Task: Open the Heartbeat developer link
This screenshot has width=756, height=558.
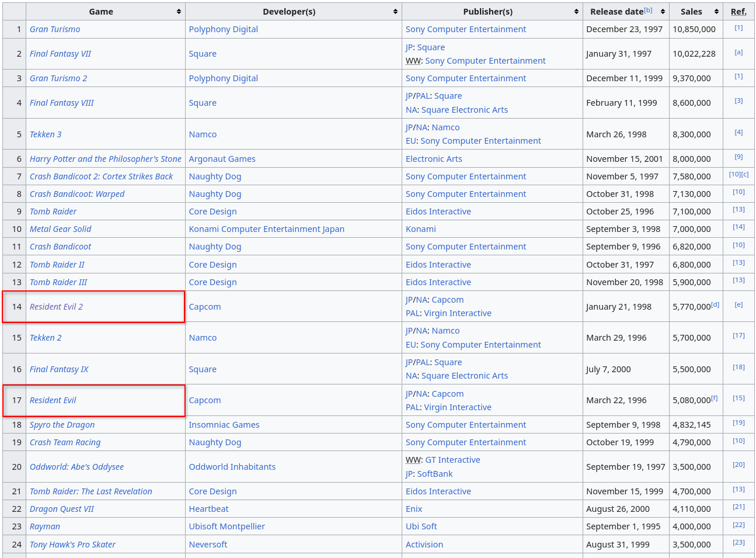Action: [x=208, y=509]
